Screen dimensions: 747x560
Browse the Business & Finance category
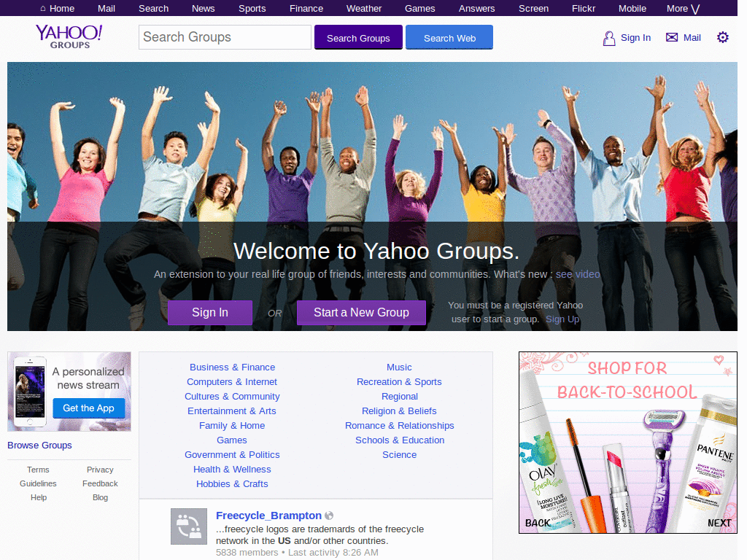[232, 367]
